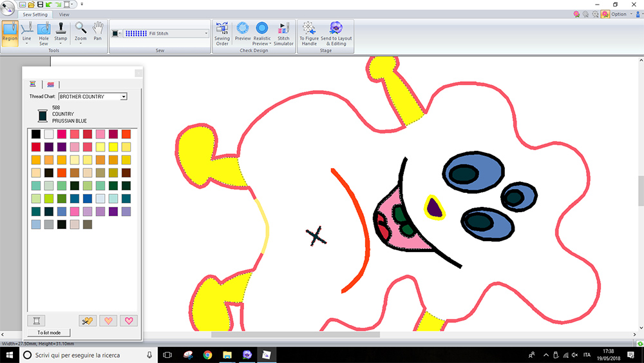Viewport: 644px width, 363px height.
Task: Click the application menu button
Action: tap(7, 7)
